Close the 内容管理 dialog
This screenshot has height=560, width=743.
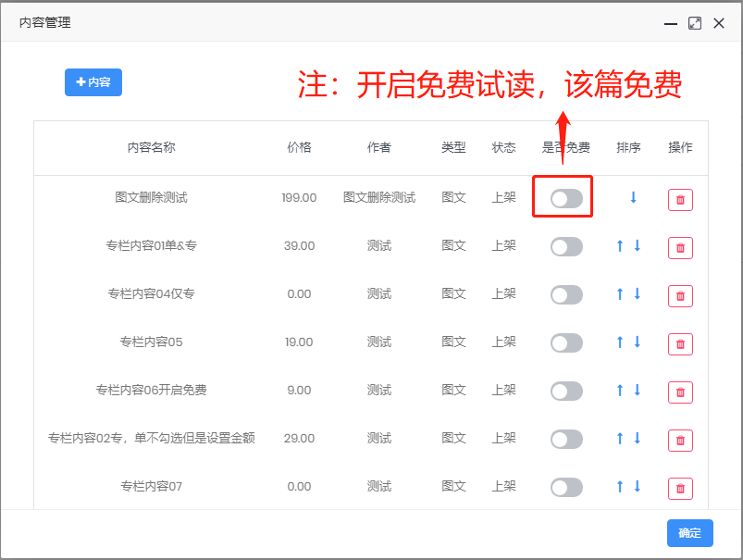coord(719,23)
